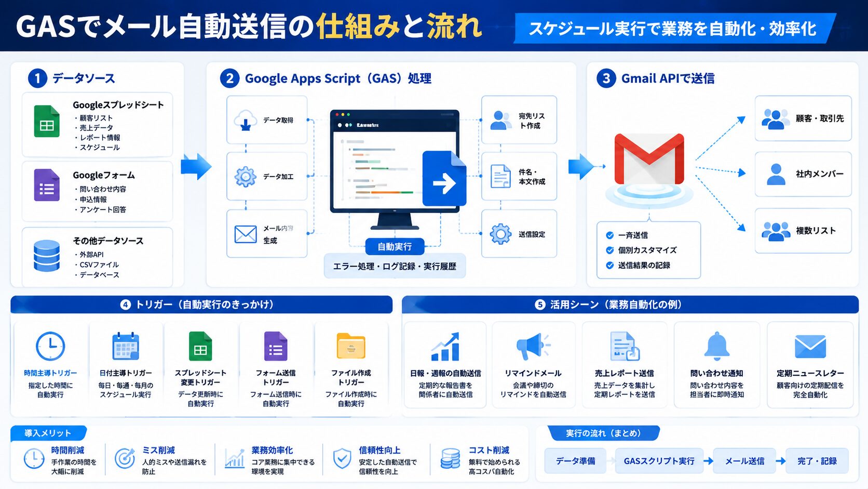Click the shield check icon beside 信頼性向上
The height and width of the screenshot is (489, 868).
click(342, 459)
